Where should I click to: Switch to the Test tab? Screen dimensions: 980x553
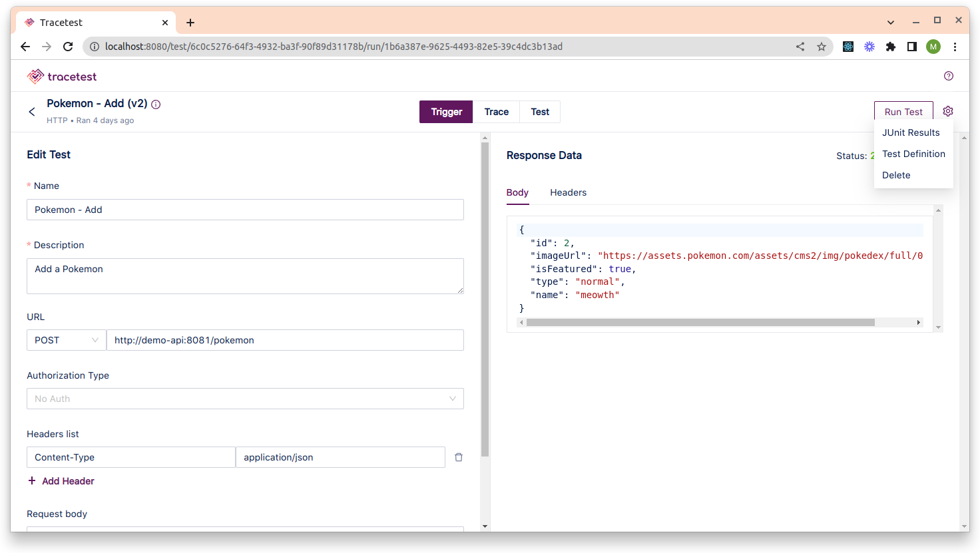click(x=540, y=112)
